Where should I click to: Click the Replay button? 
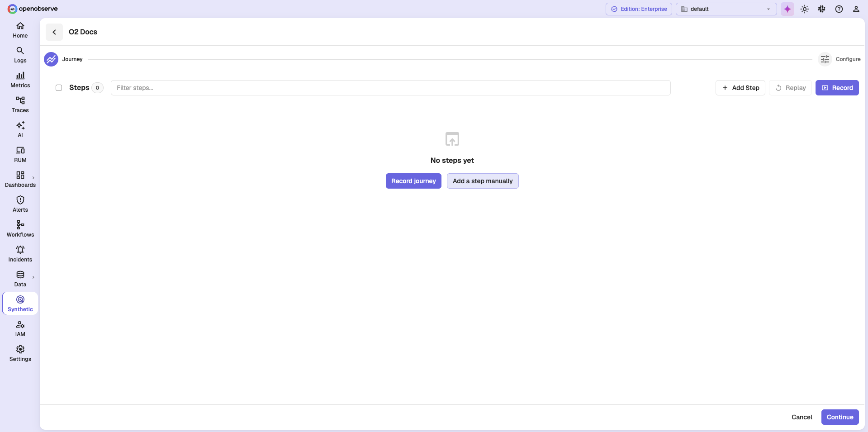(790, 88)
